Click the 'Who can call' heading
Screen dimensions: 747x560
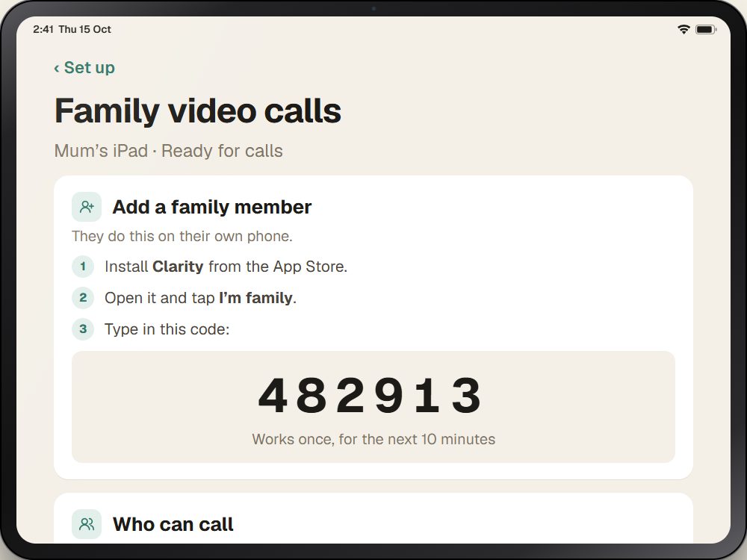click(x=173, y=524)
